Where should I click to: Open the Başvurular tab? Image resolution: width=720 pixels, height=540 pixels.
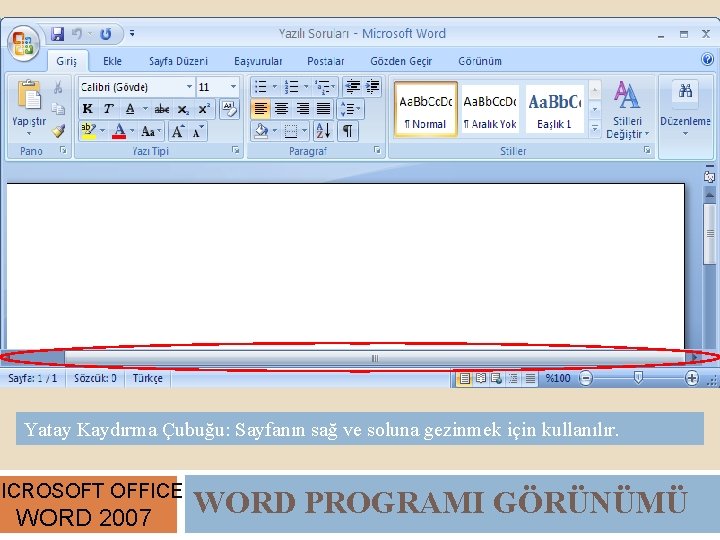258,61
